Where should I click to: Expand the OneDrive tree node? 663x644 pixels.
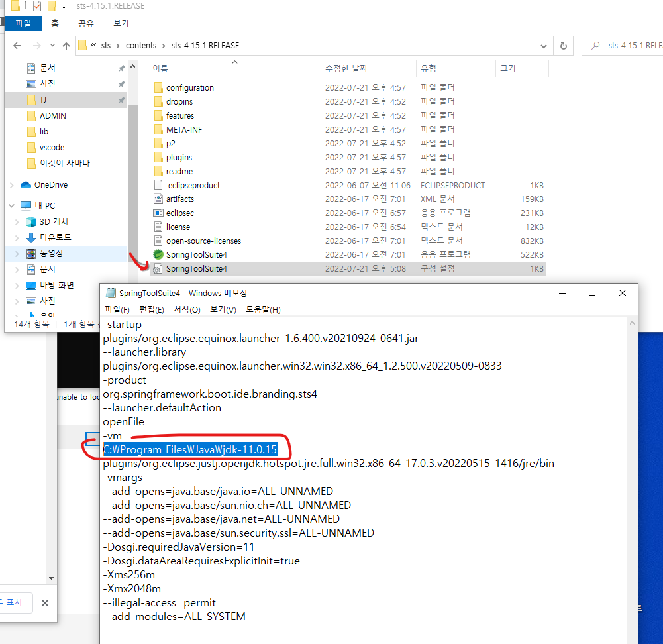pos(12,185)
